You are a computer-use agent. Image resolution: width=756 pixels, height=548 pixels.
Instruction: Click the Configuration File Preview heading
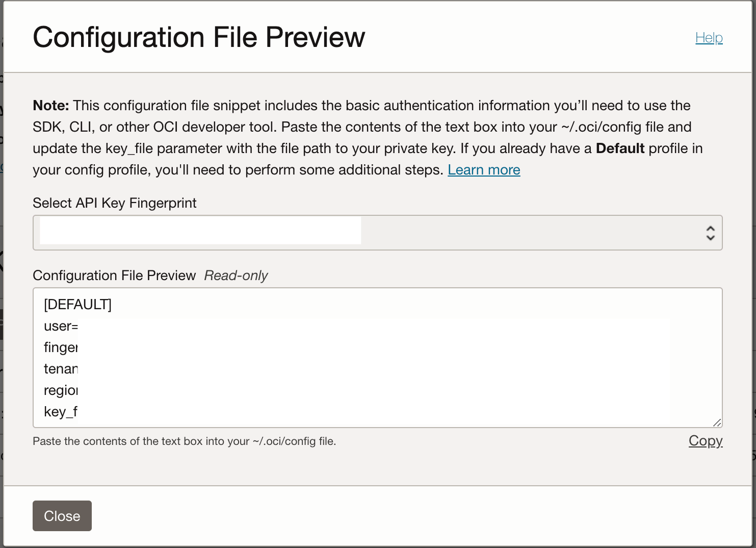(199, 37)
